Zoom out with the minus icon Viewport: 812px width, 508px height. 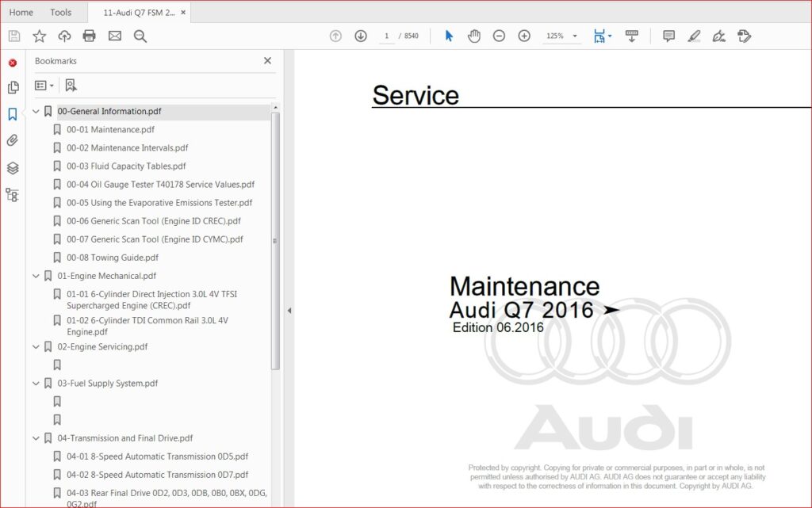coord(499,36)
